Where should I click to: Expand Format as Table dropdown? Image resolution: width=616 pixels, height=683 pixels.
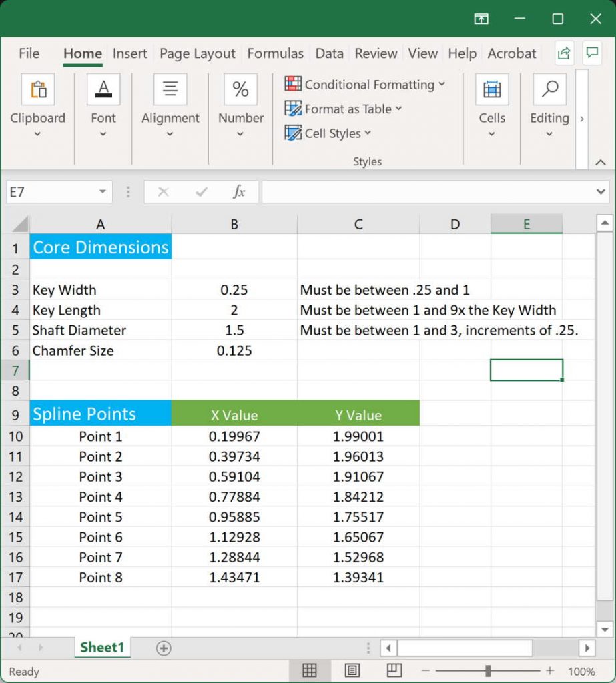pos(399,108)
